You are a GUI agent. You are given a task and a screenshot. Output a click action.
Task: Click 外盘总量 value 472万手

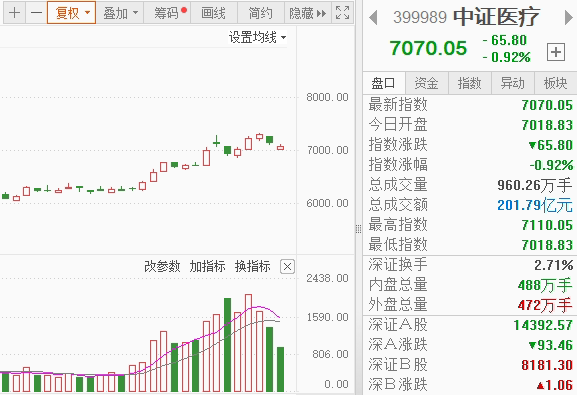coord(545,305)
